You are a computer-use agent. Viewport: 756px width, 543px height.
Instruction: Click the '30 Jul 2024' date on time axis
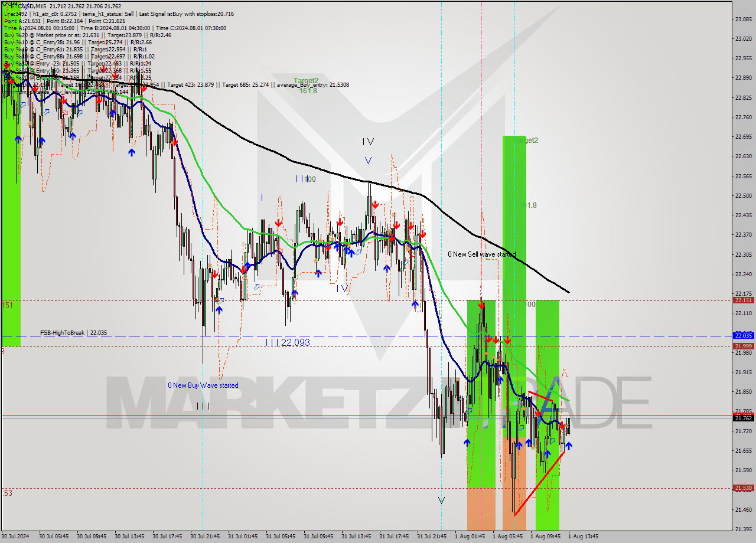point(15,537)
